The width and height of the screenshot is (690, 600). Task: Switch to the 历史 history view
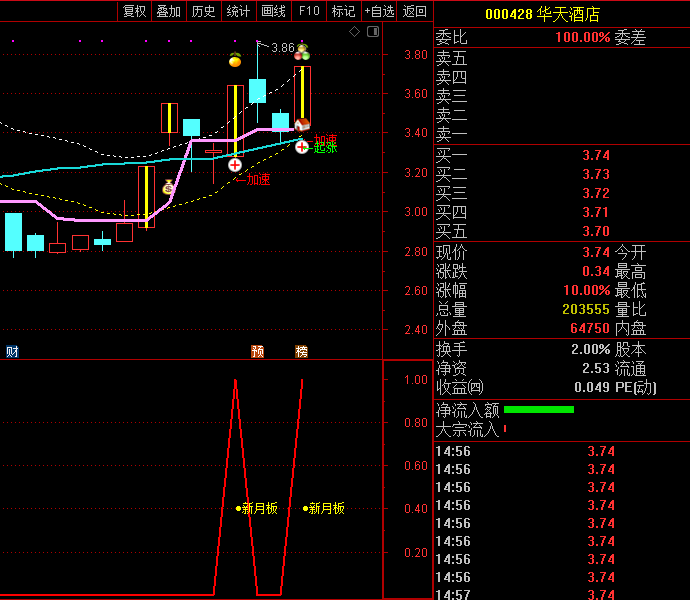203,11
